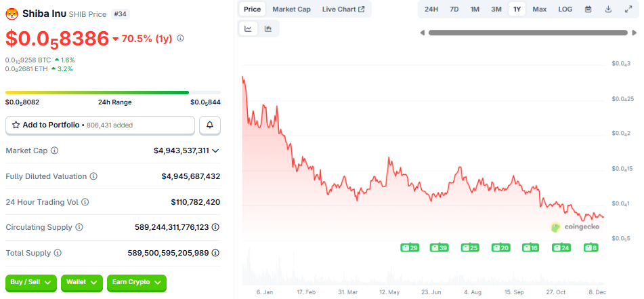
Task: Open news marker labeled 29
Action: 410,247
